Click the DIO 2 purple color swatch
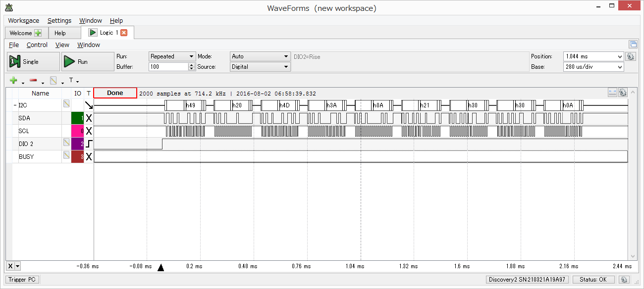 point(78,144)
